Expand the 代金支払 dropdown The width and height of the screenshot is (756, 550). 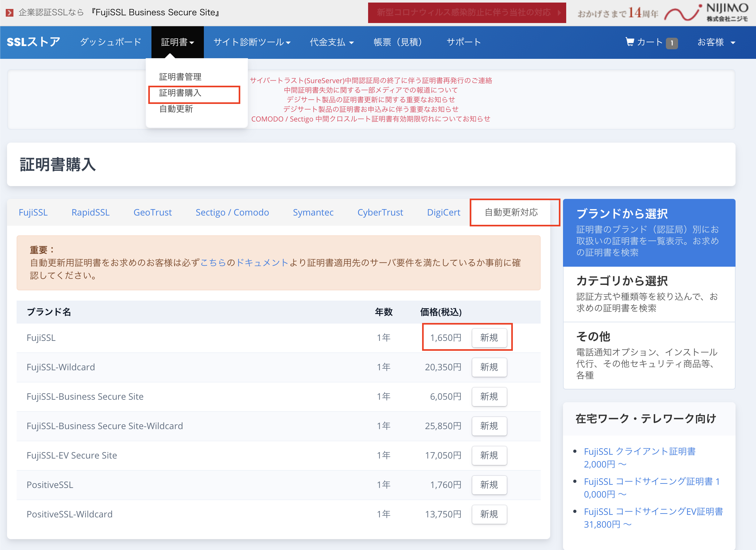(x=332, y=42)
